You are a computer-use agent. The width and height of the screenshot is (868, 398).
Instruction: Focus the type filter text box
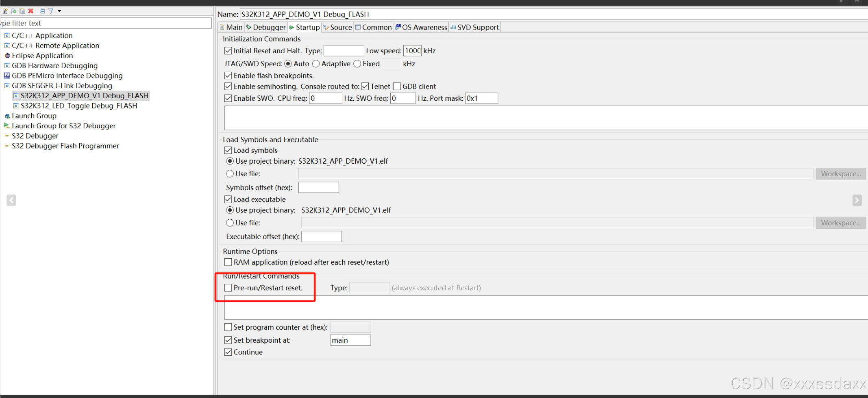coord(106,23)
